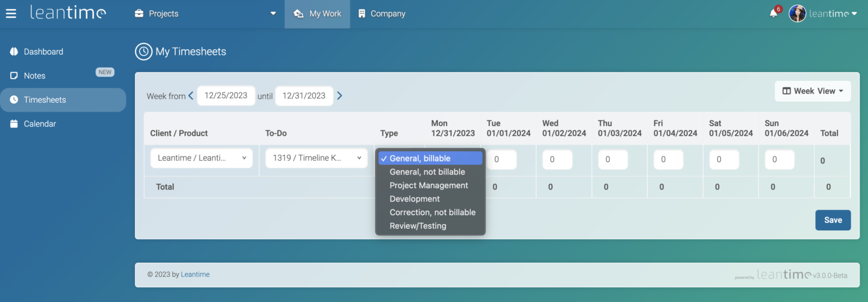Click the Total row label

click(165, 187)
